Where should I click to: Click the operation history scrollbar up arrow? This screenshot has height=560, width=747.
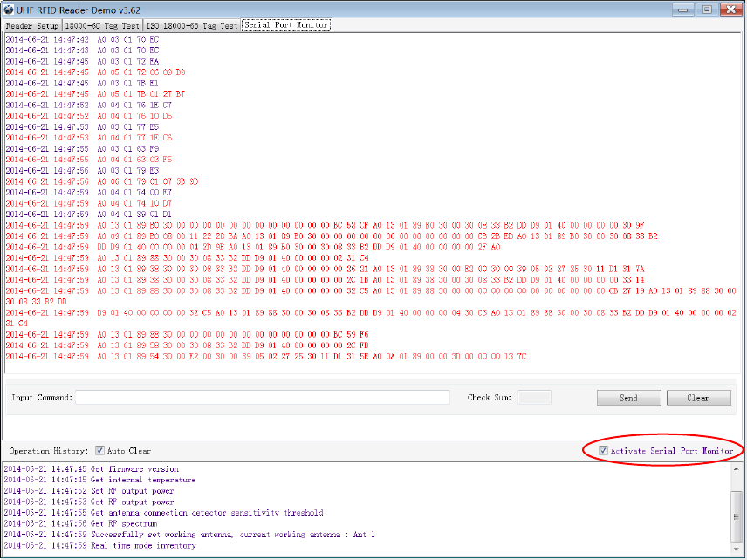click(x=737, y=469)
